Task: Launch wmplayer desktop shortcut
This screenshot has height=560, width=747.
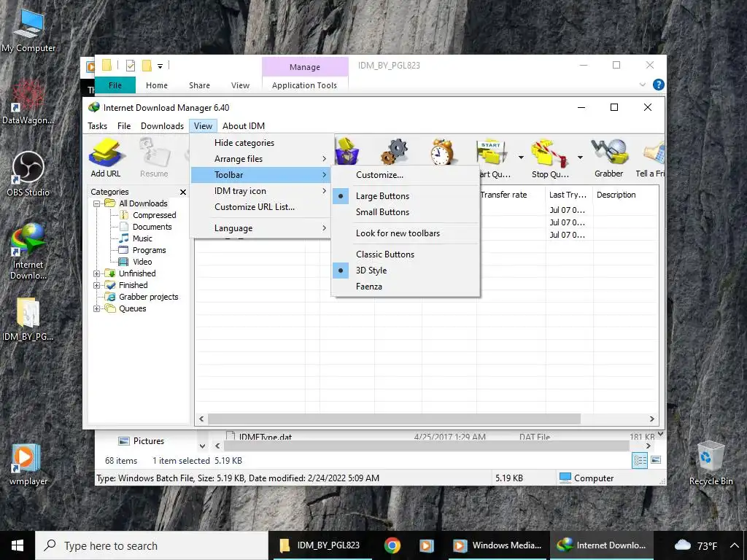Action: [x=28, y=464]
